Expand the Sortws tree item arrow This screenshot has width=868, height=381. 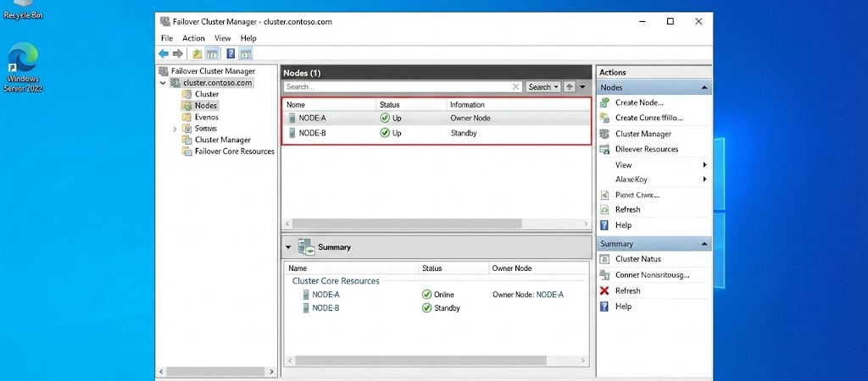click(x=175, y=129)
